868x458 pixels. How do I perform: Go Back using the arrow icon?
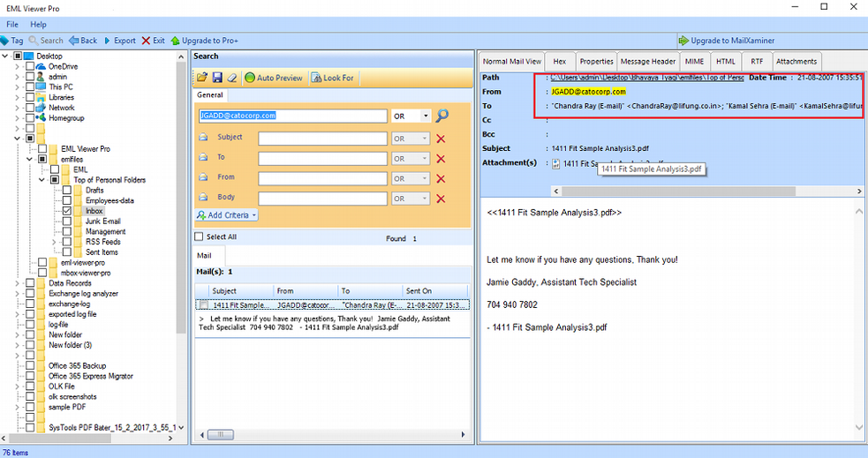73,41
